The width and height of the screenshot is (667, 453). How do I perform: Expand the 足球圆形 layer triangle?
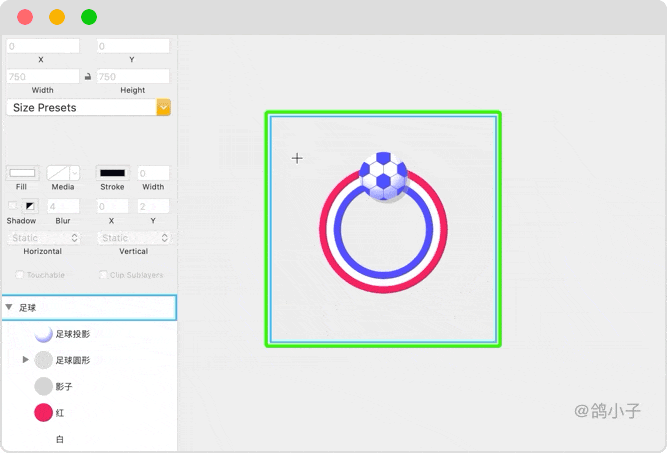[26, 360]
